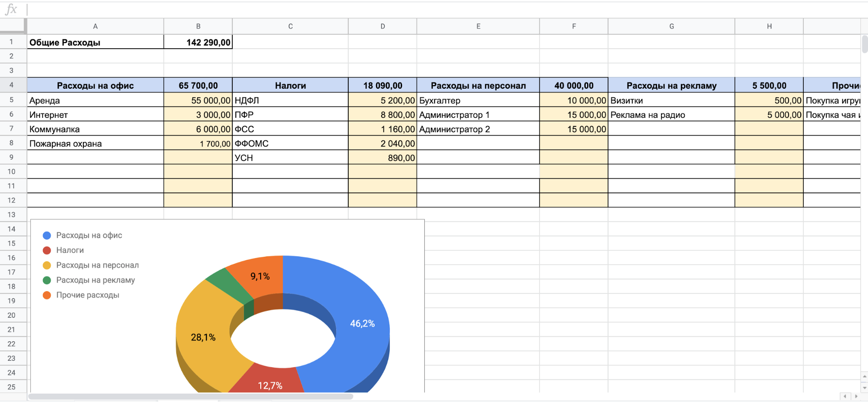Select cell 'Бухгалтер'
The width and height of the screenshot is (868, 402).
478,100
